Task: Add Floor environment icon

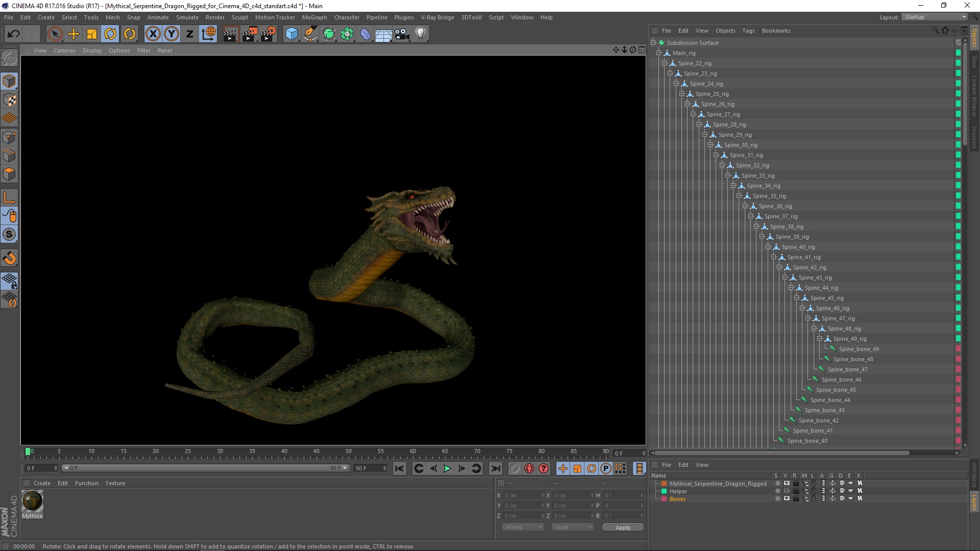Action: pyautogui.click(x=384, y=34)
